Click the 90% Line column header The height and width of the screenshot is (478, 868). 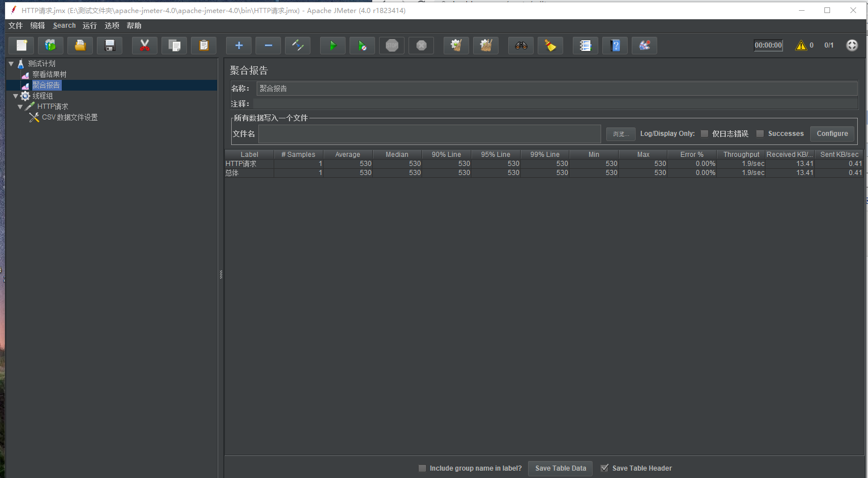coord(446,154)
